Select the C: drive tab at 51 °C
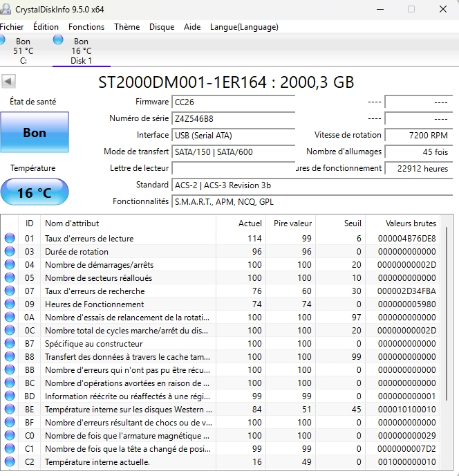The height and width of the screenshot is (476, 459). [x=23, y=51]
